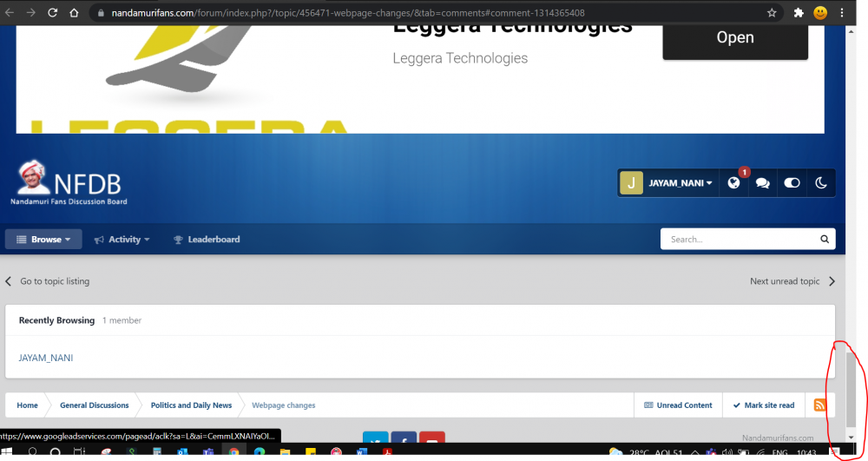Click the Recently Browsing heading

point(56,320)
